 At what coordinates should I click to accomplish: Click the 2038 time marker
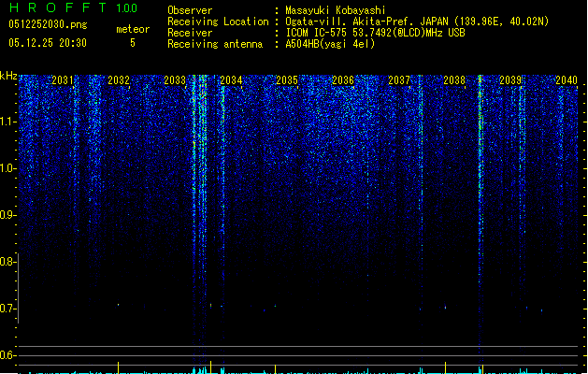tap(454, 80)
